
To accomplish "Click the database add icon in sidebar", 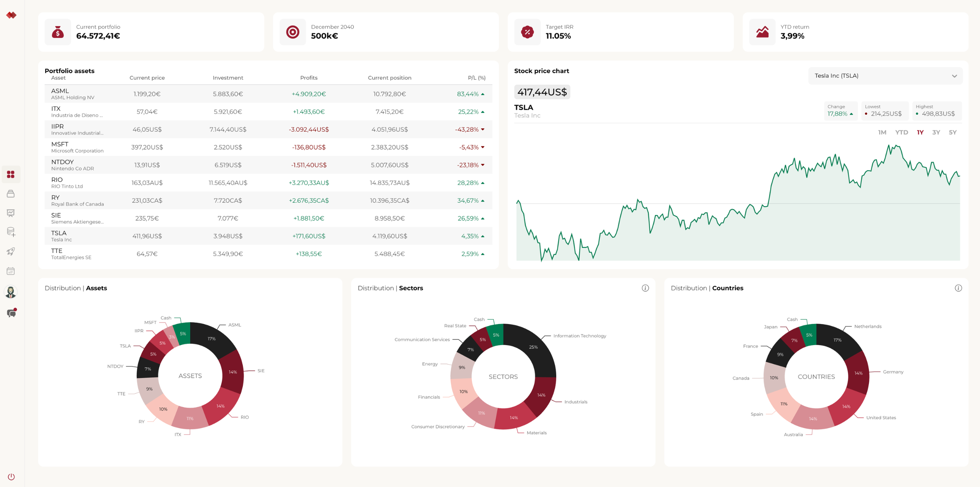I will pos(11,232).
